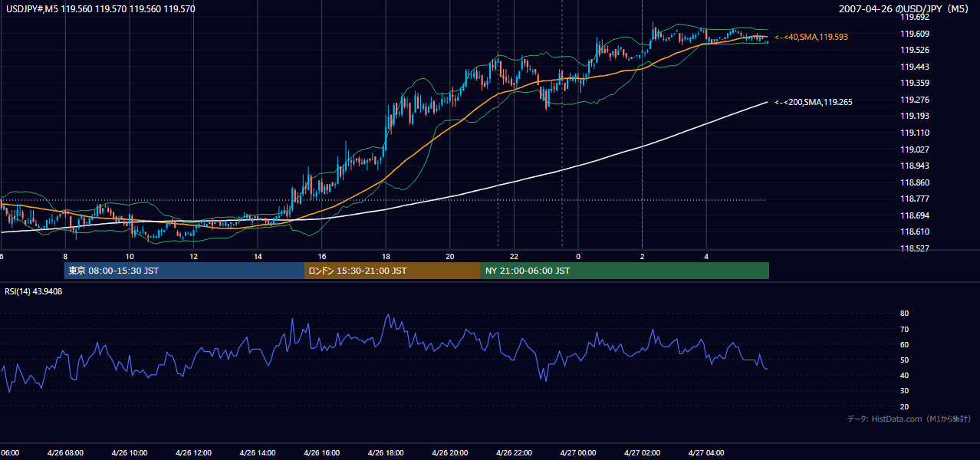This screenshot has height=460, width=980.
Task: Click hour marker 8 under price chart
Action: [65, 256]
